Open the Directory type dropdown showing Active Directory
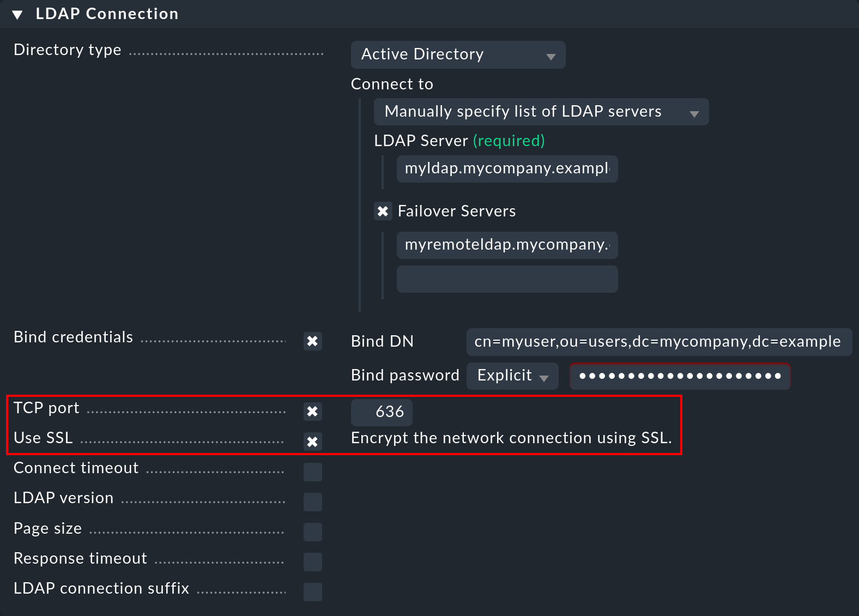 point(458,55)
